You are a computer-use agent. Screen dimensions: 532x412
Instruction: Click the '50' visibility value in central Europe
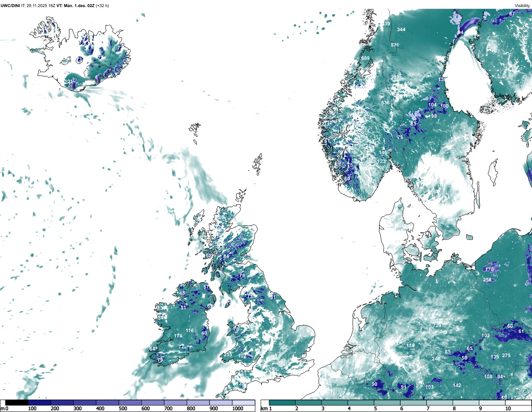(464, 358)
